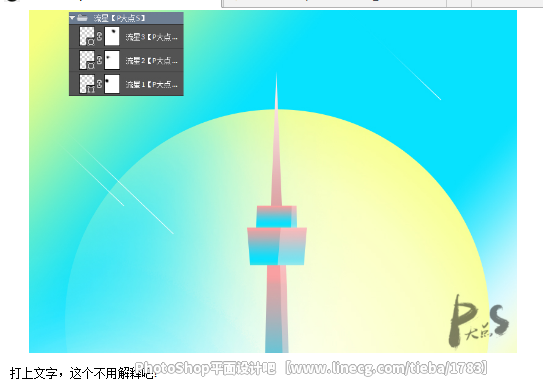Screen dimensions: 543x387
Task: Collapse the 流星 layer group triangle
Action: coord(72,18)
